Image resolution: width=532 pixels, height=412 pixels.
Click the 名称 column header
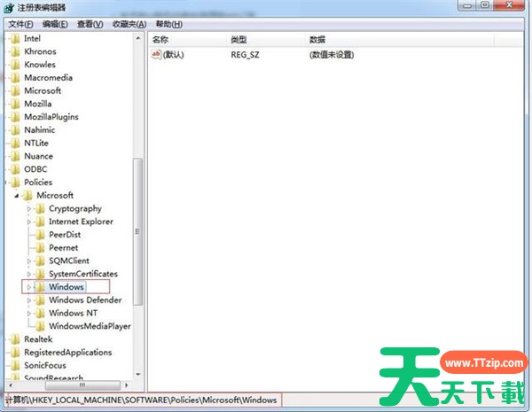click(160, 40)
